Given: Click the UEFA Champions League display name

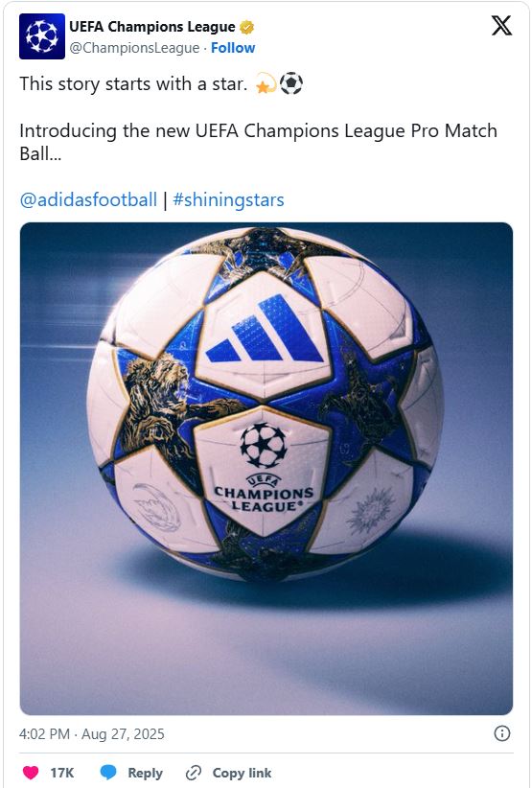Looking at the screenshot, I should (152, 27).
